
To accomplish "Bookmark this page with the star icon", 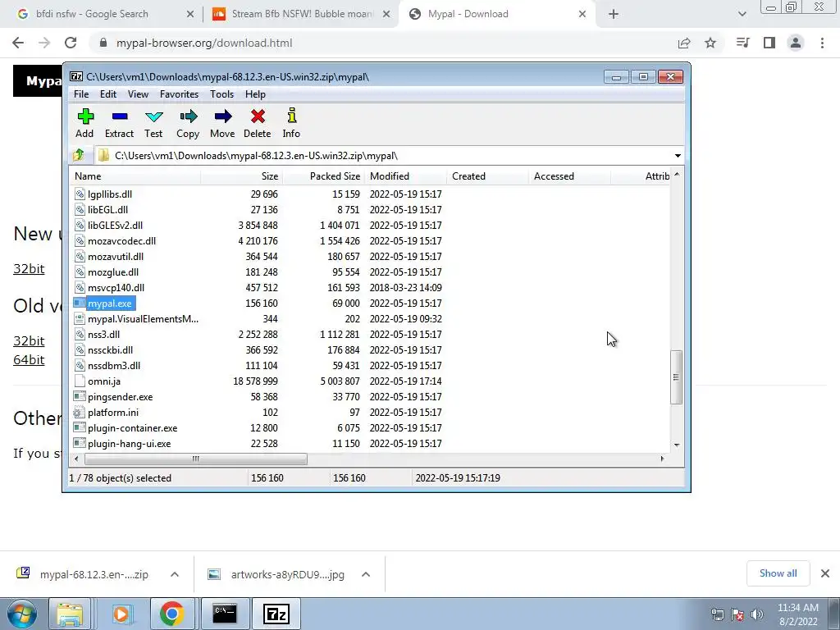I will 710,43.
